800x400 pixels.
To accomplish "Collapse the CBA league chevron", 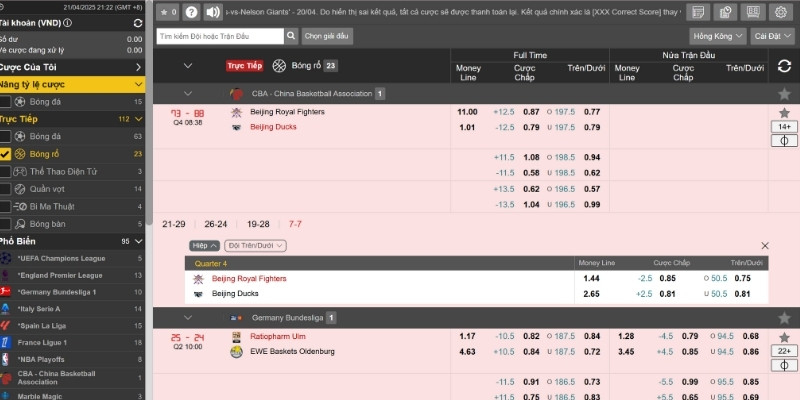I will tap(188, 93).
